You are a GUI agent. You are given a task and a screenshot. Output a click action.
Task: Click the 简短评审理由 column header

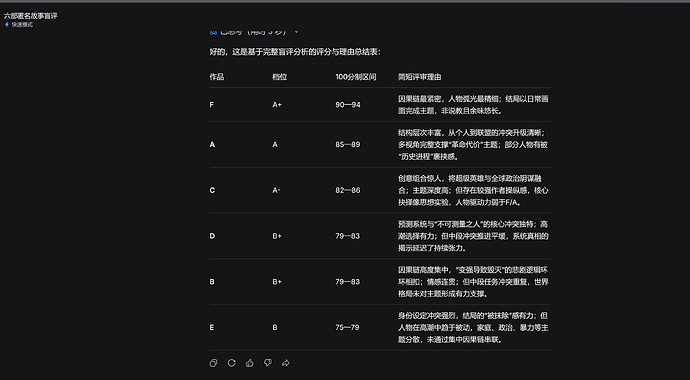[x=419, y=77]
